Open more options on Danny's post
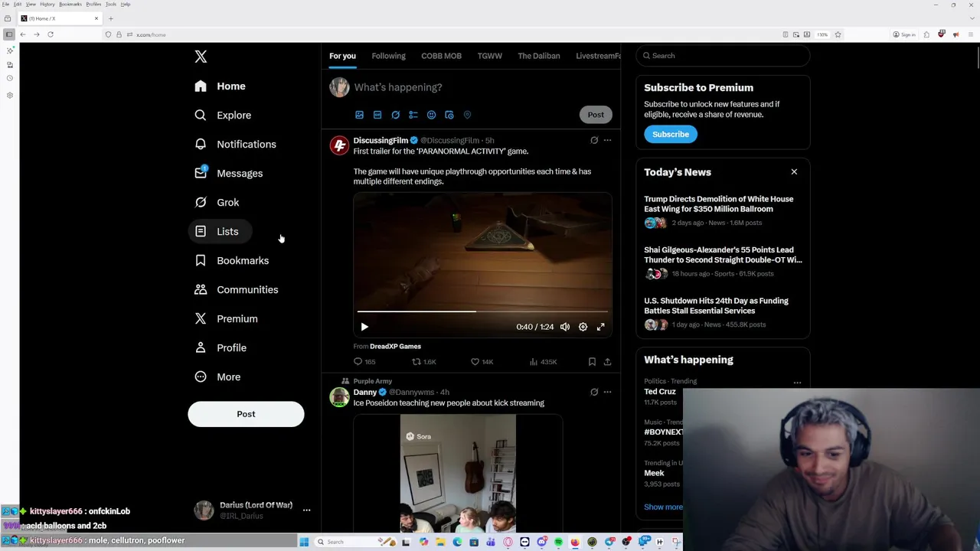This screenshot has width=980, height=551. coord(607,393)
